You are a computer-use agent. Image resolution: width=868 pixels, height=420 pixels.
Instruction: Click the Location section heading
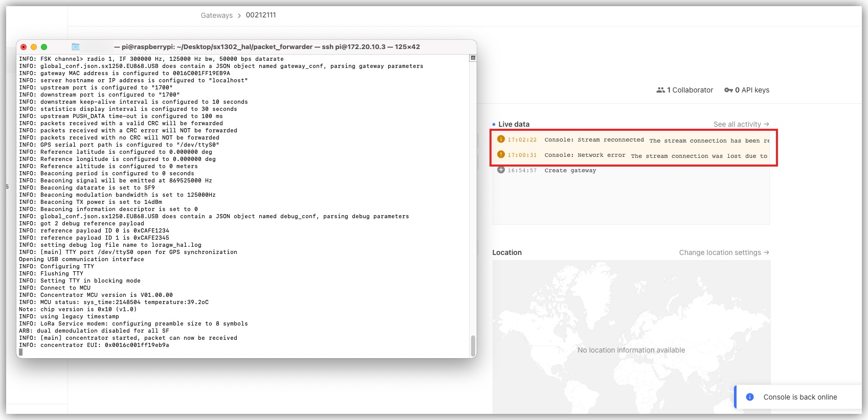(507, 252)
